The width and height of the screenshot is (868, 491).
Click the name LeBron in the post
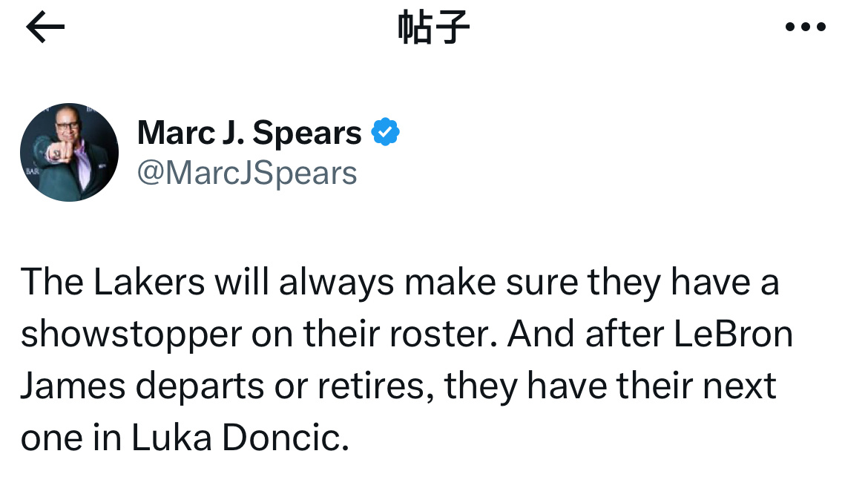(x=733, y=334)
